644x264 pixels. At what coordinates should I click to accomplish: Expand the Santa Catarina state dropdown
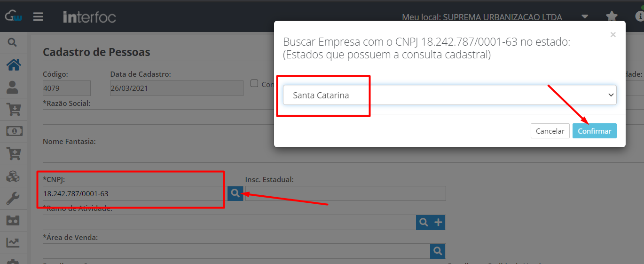pos(450,95)
